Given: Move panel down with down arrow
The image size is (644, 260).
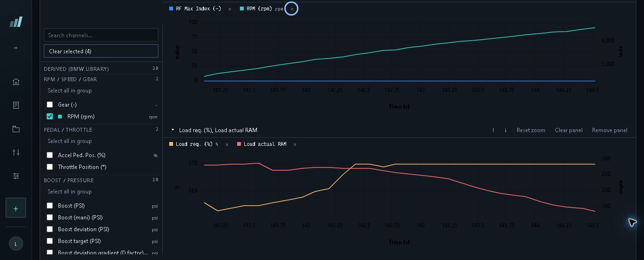Looking at the screenshot, I should pos(505,130).
